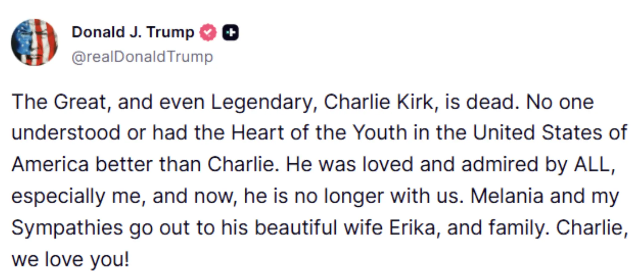Screen dimensions: 644x278
Task: Click "The Great" at the post start
Action: pos(59,102)
